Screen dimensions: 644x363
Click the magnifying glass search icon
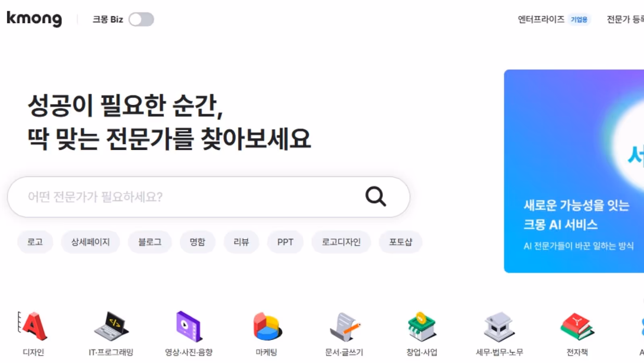tap(376, 197)
